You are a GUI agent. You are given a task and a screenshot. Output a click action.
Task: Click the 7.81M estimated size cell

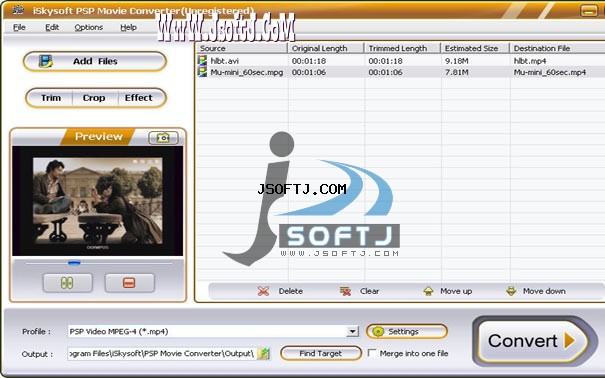(x=456, y=72)
